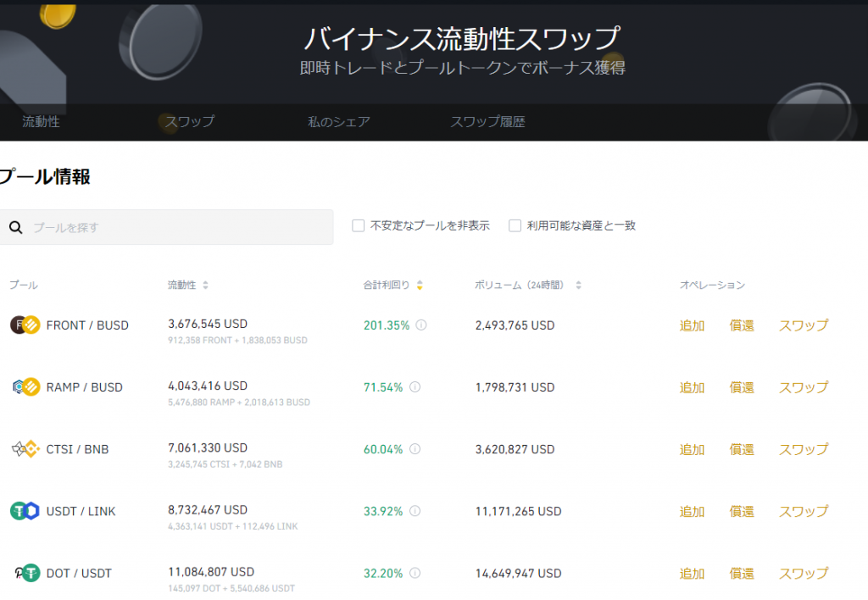
Task: Click volume value 11,171,265 USD
Action: (x=518, y=511)
